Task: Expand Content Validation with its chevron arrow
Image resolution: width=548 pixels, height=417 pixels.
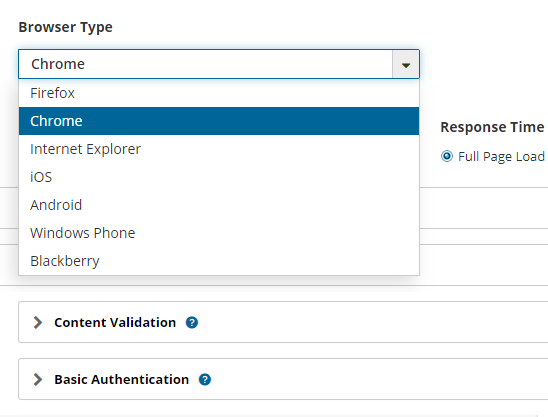Action: pyautogui.click(x=38, y=322)
